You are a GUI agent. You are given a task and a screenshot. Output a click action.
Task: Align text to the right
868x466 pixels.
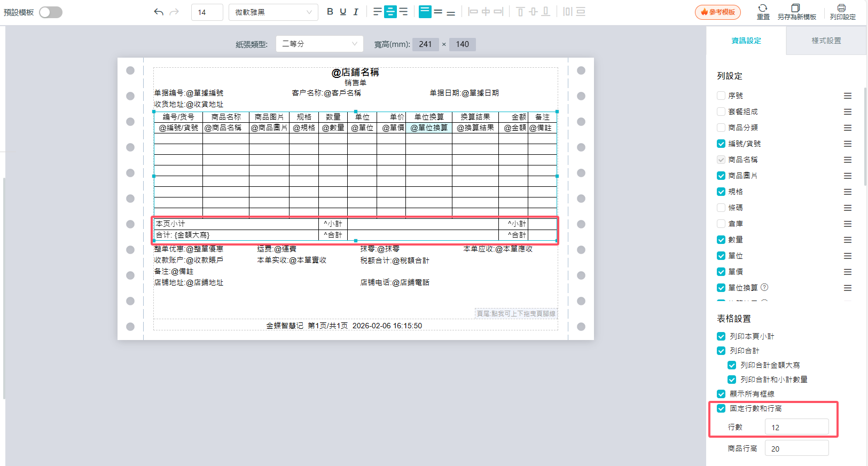(403, 12)
